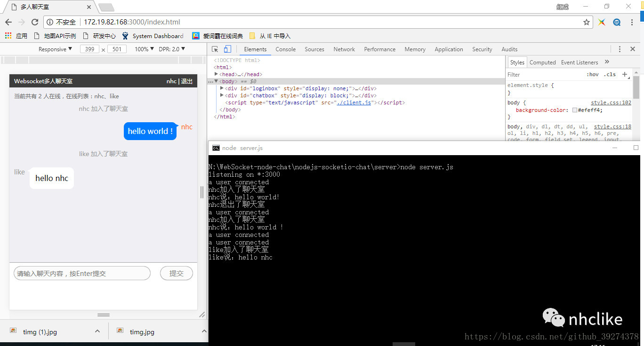
Task: Switch to Console tab
Action: [x=286, y=49]
